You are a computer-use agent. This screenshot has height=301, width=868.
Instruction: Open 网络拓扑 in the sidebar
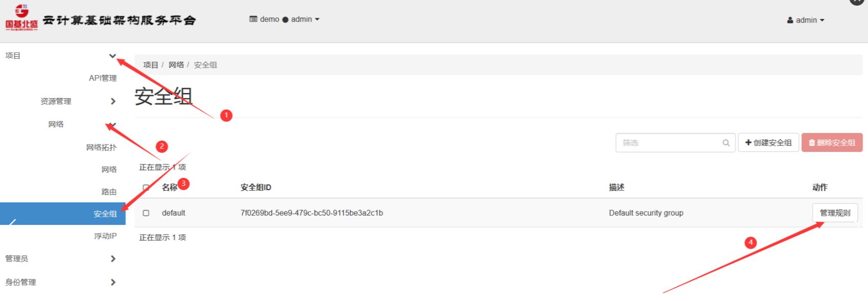click(101, 147)
